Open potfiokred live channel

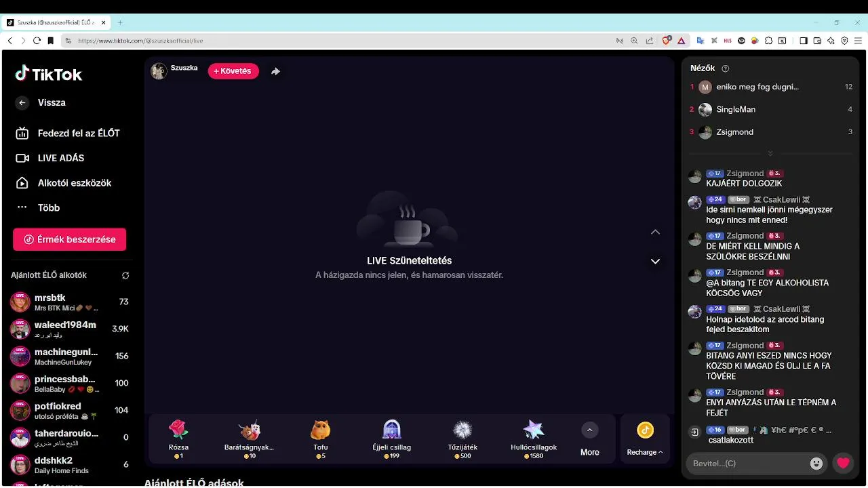pos(69,411)
